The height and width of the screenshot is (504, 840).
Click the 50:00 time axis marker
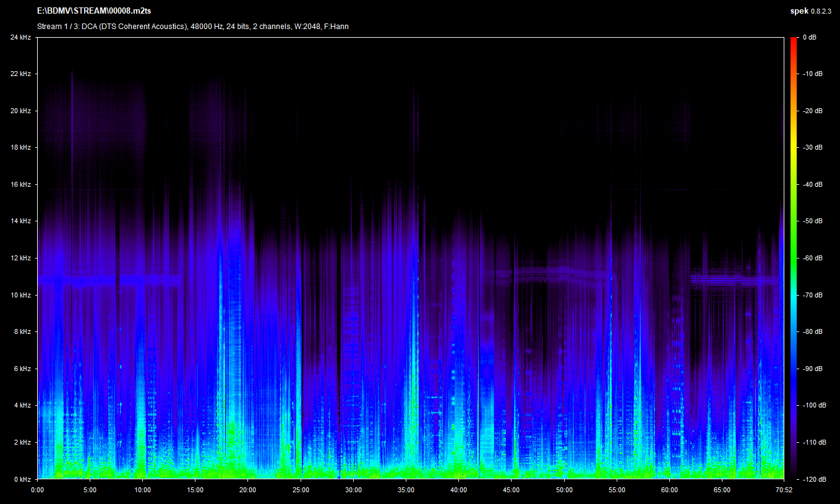pos(564,489)
